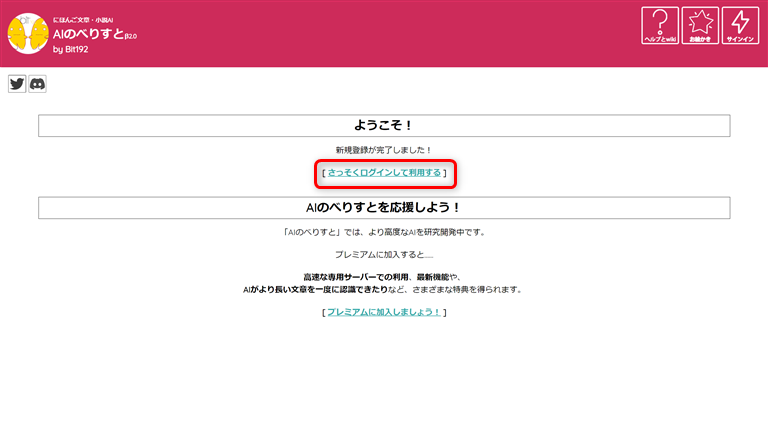Click the さっそくログインして利用する link
This screenshot has width=768, height=428.
click(384, 173)
